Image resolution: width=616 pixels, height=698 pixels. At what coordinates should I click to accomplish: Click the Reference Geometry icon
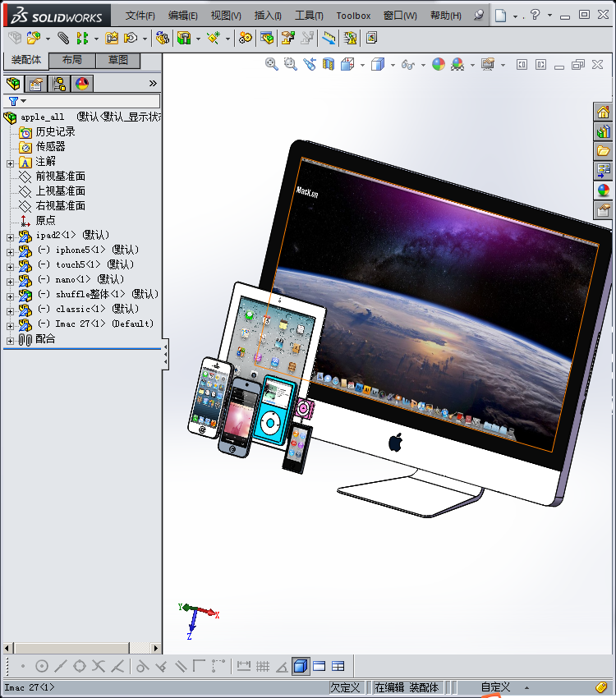coord(214,39)
